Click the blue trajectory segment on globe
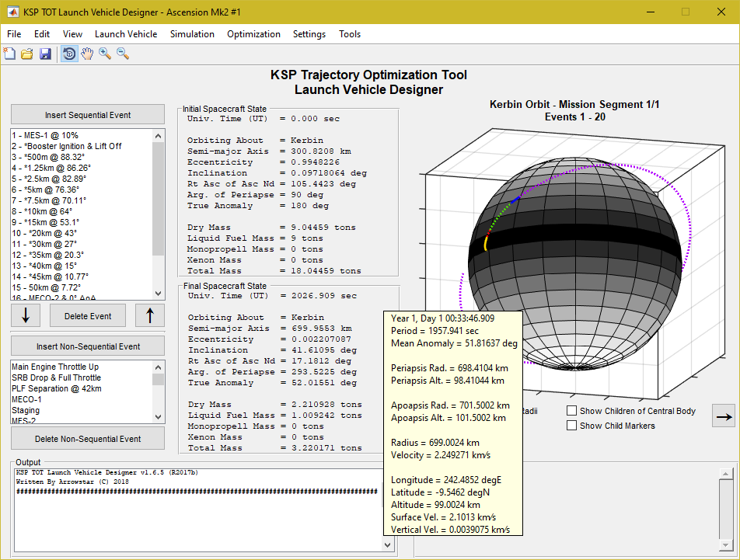740x560 pixels. click(515, 200)
